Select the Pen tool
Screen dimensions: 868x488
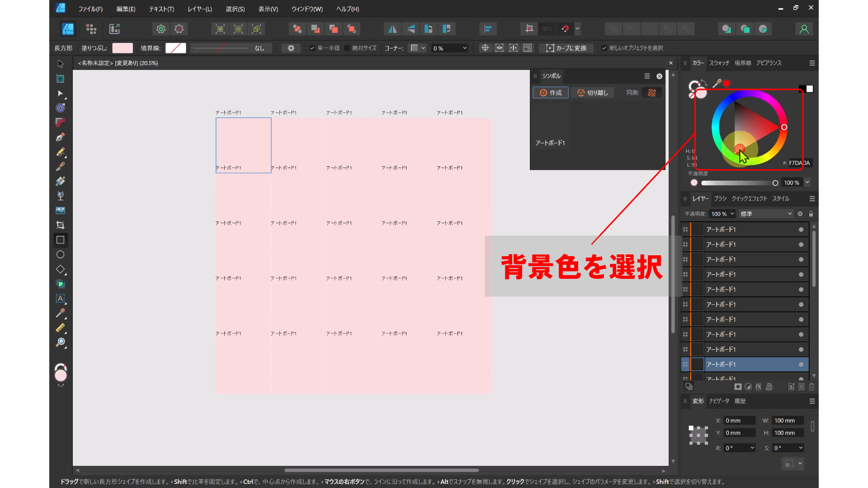coord(60,137)
